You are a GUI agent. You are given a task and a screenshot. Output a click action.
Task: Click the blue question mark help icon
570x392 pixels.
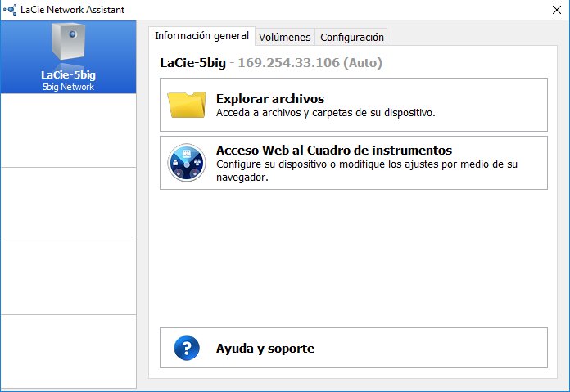(x=187, y=348)
